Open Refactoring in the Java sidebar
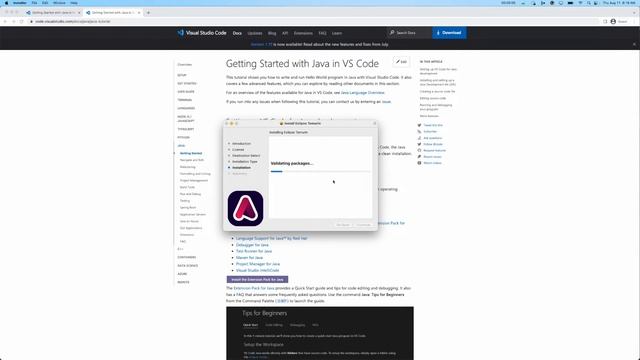Viewport: 640px width, 360px height. pos(188,167)
